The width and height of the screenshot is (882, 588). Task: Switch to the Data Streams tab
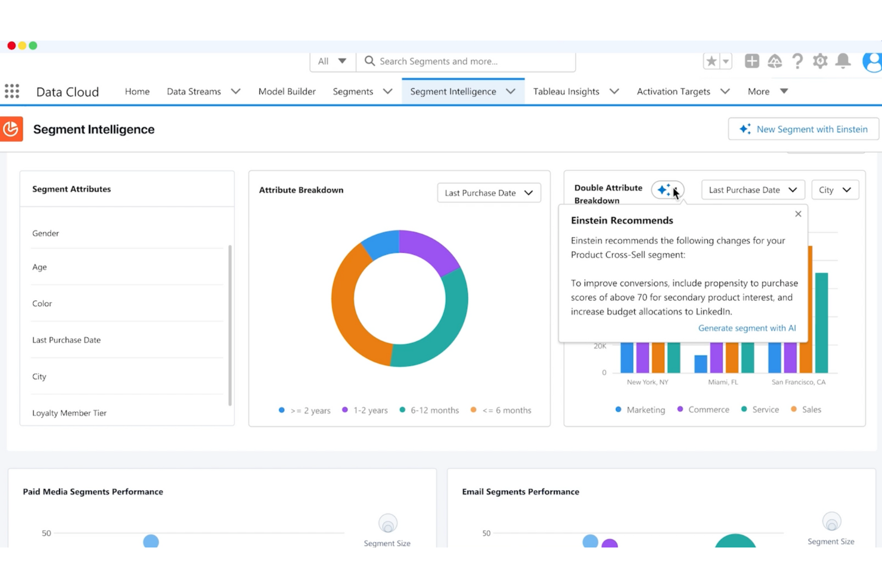194,91
